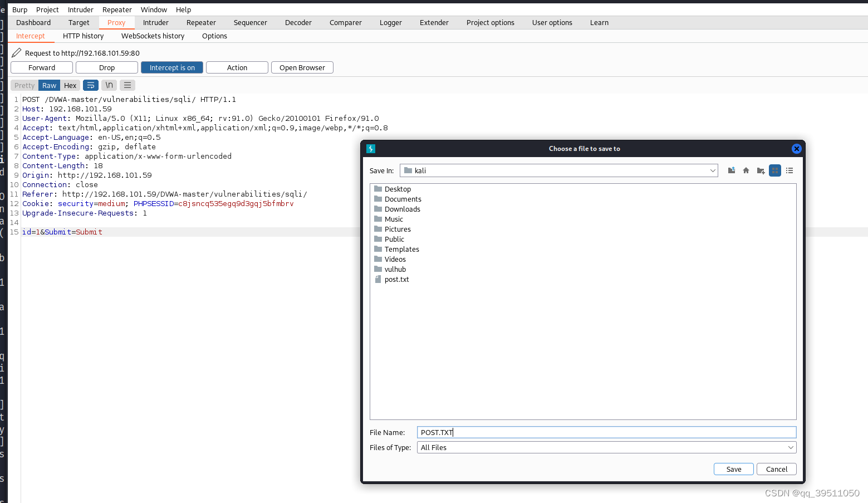The image size is (868, 503).
Task: Switch to Pretty view
Action: pyautogui.click(x=24, y=85)
